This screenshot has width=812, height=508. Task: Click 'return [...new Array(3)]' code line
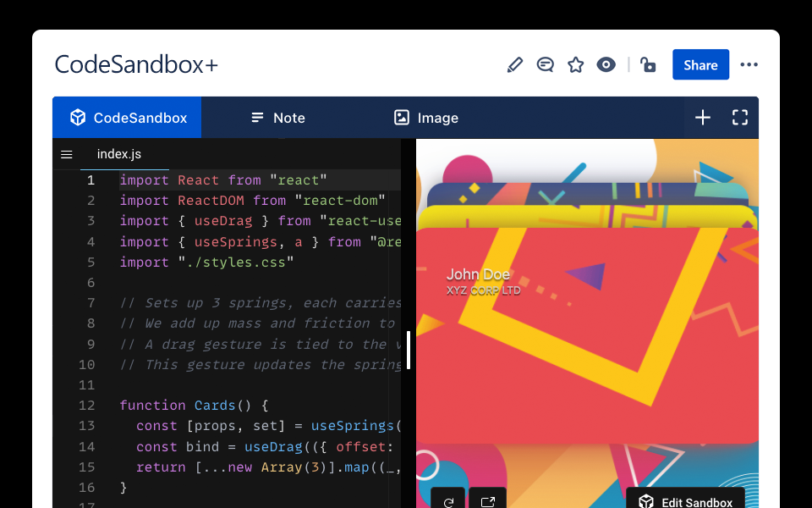tap(268, 467)
